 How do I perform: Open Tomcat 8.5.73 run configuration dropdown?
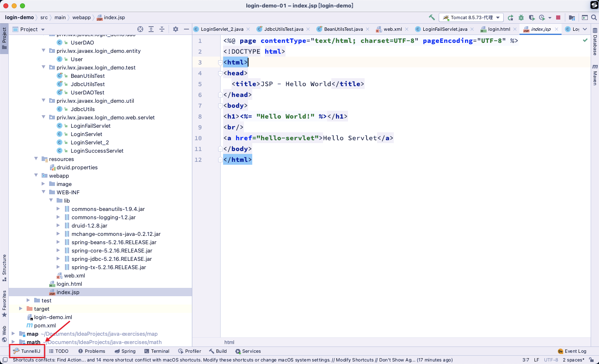tap(471, 17)
